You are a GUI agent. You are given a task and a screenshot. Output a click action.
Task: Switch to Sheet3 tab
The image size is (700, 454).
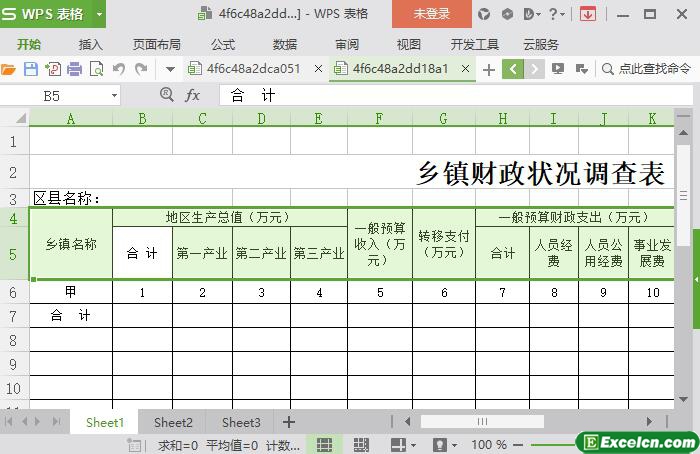(x=241, y=422)
